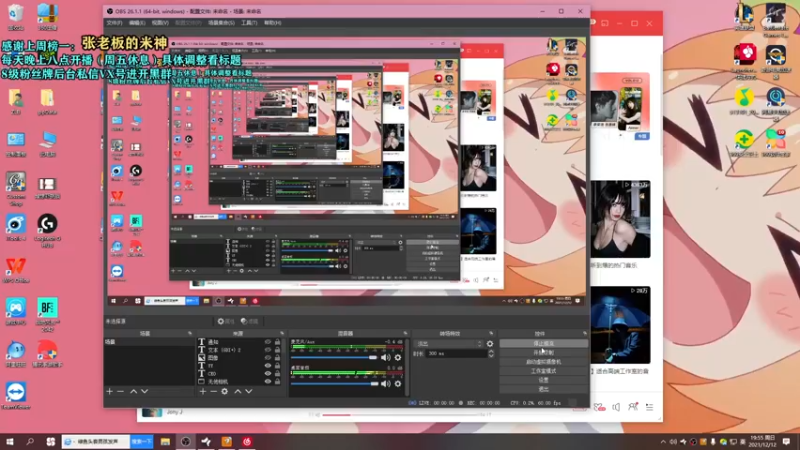The image size is (800, 450).
Task: Remove selected source with the minus icon
Action: (x=213, y=391)
